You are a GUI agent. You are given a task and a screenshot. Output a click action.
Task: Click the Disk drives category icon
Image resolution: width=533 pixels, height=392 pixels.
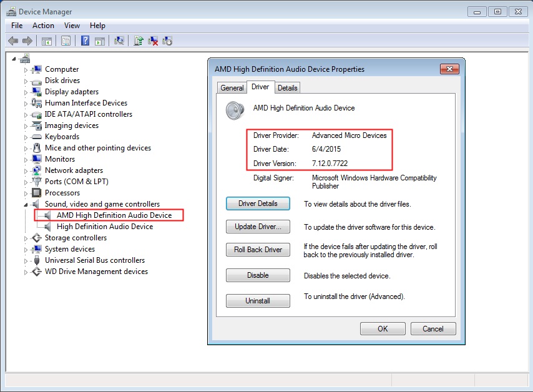point(36,81)
